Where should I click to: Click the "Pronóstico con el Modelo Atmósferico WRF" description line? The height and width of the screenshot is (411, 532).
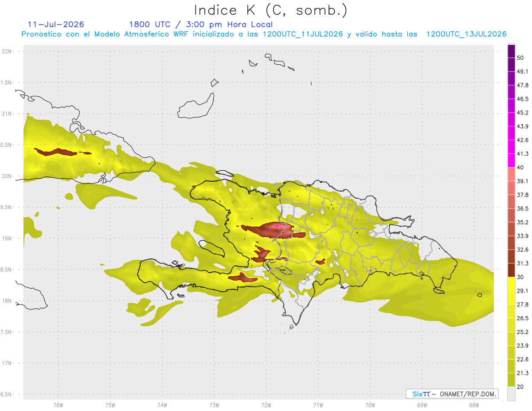point(264,34)
